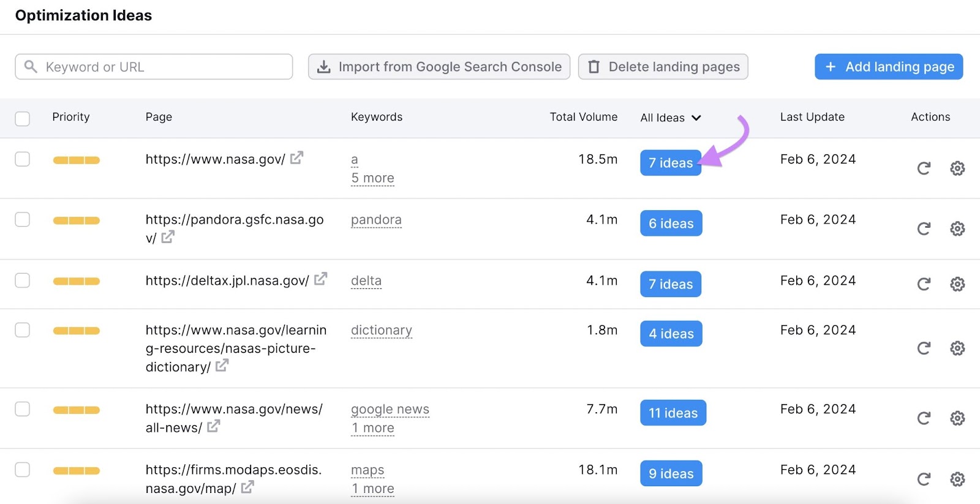
Task: Focus the Keyword or URL search field
Action: (159, 67)
